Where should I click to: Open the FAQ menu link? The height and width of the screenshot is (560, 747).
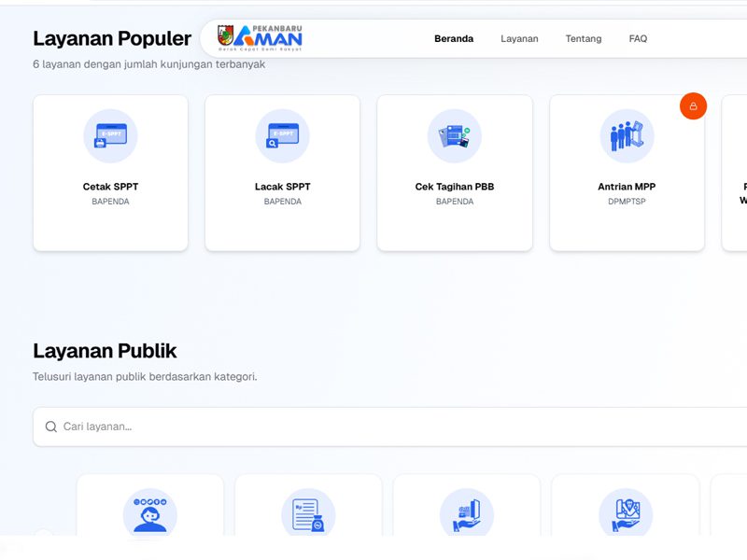pyautogui.click(x=638, y=39)
